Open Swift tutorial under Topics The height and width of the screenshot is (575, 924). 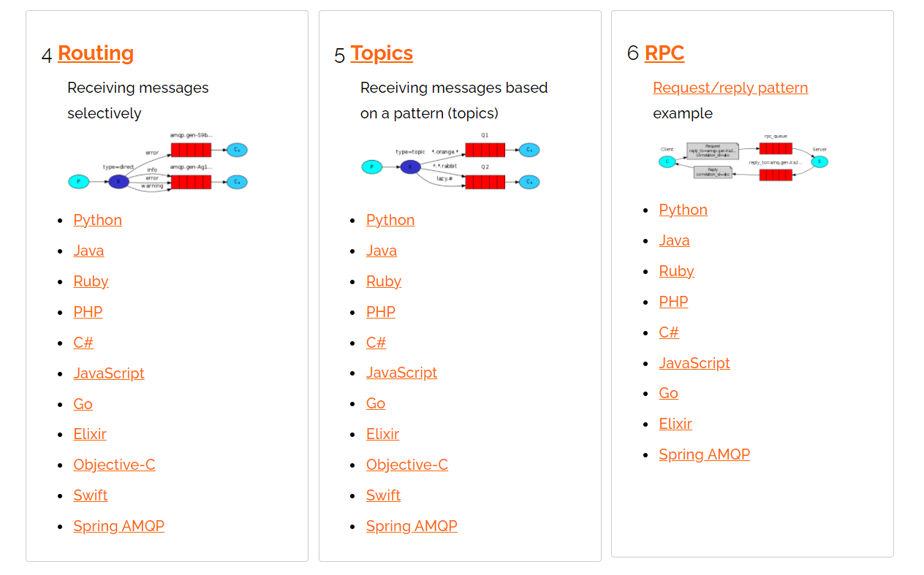point(384,495)
